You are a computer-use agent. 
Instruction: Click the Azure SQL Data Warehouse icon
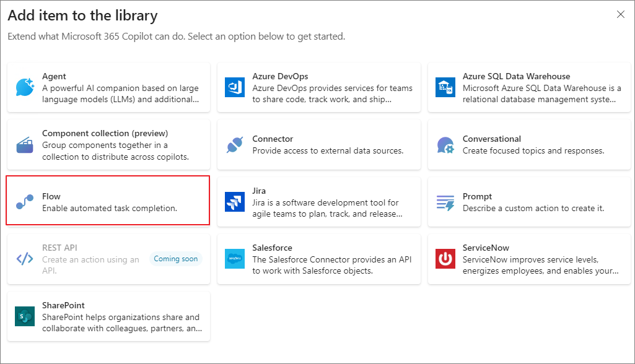coord(445,87)
